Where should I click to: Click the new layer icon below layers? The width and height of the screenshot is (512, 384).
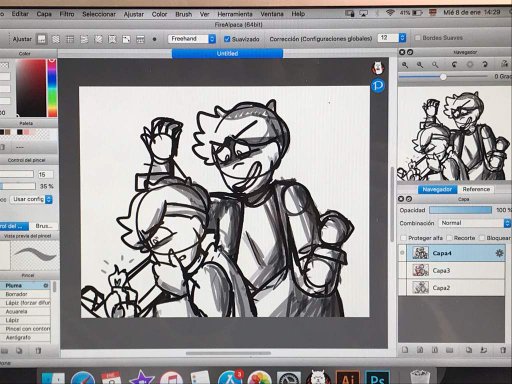point(405,350)
